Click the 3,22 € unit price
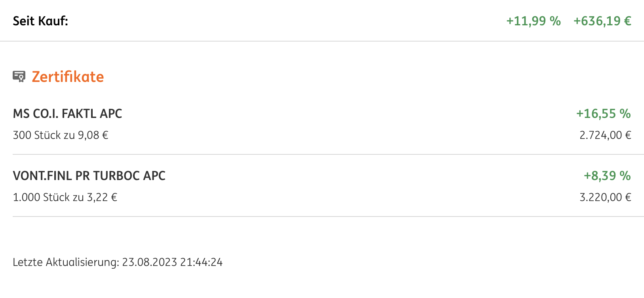The width and height of the screenshot is (644, 298). pyautogui.click(x=102, y=197)
